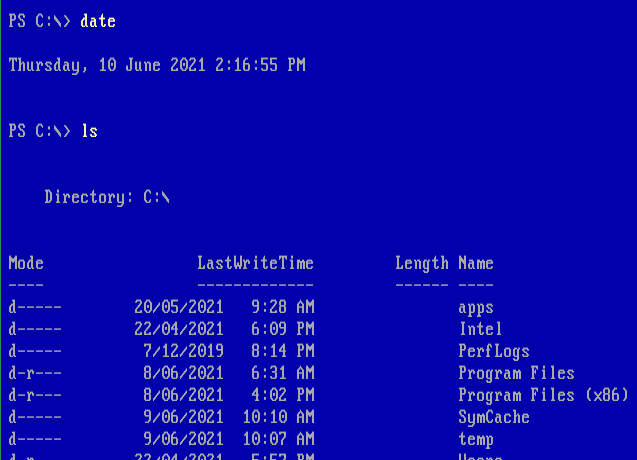Click the date '7/12/2019' in PerfLogs row
637x460 pixels.
point(184,351)
